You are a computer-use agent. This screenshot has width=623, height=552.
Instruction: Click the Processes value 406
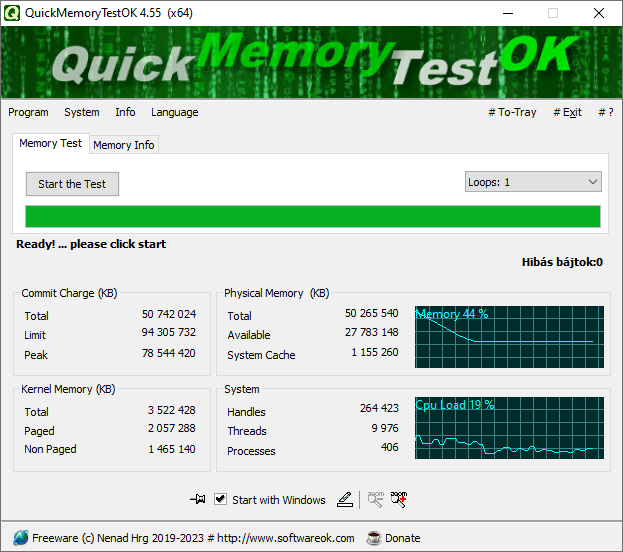389,447
